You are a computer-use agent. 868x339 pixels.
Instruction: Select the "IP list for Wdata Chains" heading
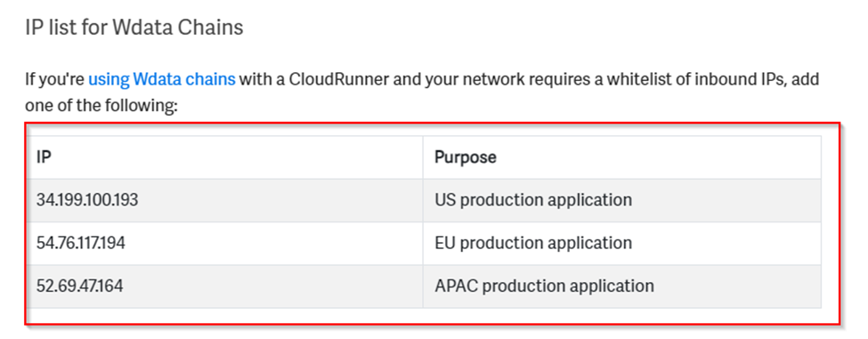coord(134,27)
